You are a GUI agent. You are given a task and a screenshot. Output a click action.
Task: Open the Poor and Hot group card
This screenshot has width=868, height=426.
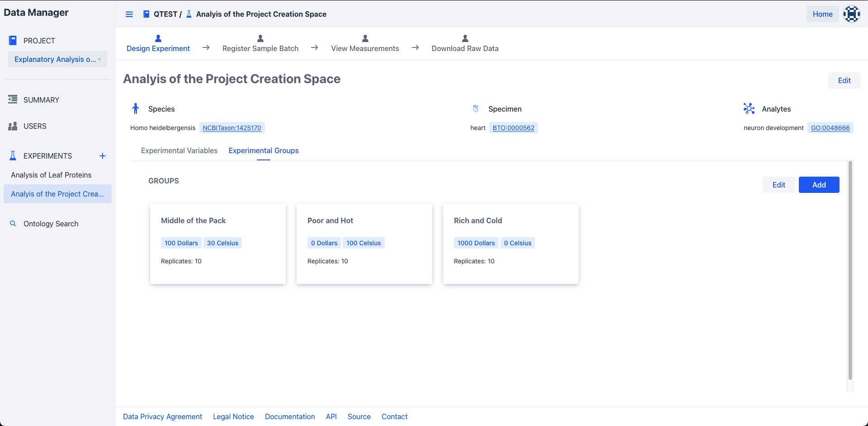[364, 243]
